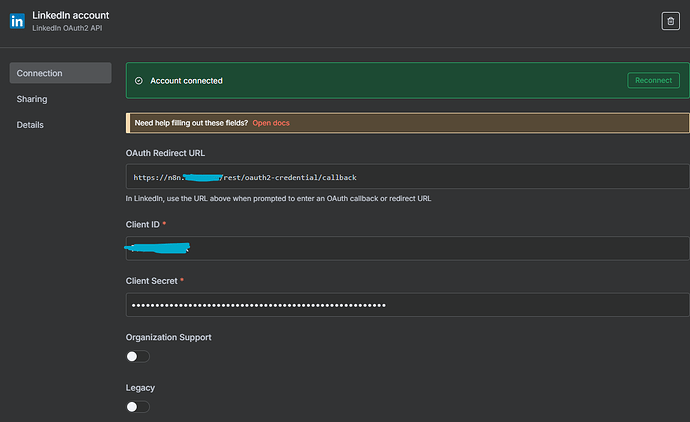The width and height of the screenshot is (690, 422).
Task: Click the LinkedIn account credential name
Action: [x=71, y=16]
